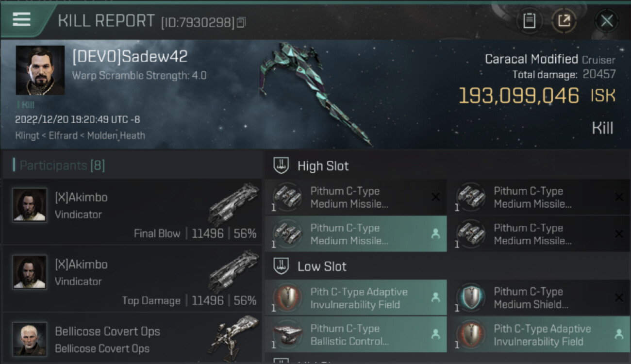Copy the kill report ID
This screenshot has width=631, height=364.
241,22
